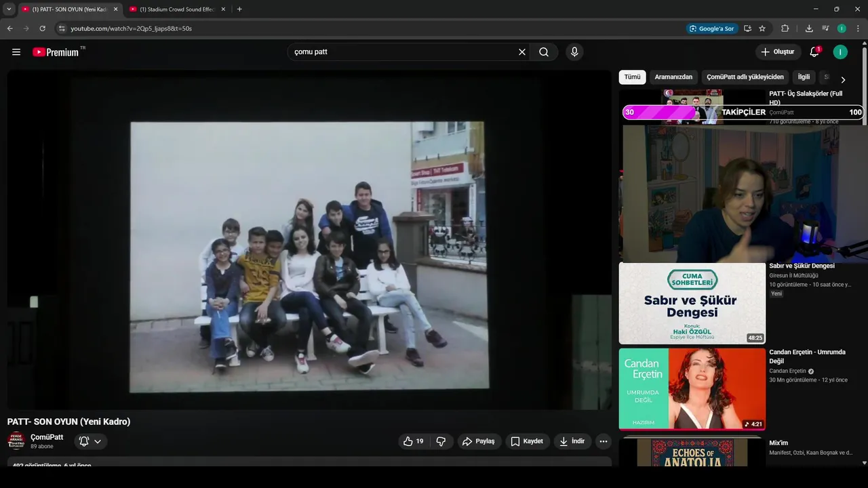This screenshot has height=488, width=868.
Task: Open Echoes of Anatolia mix thumbnail
Action: click(692, 451)
